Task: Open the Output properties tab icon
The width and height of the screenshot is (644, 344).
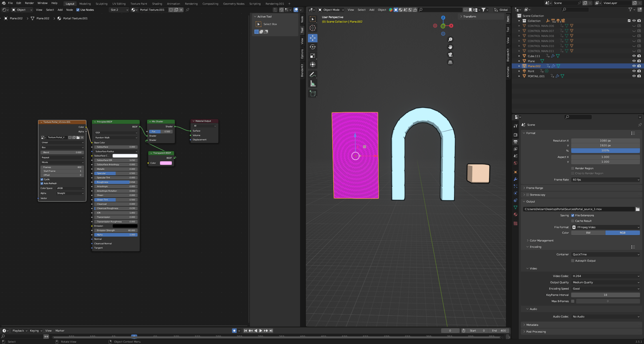Action: (x=516, y=142)
